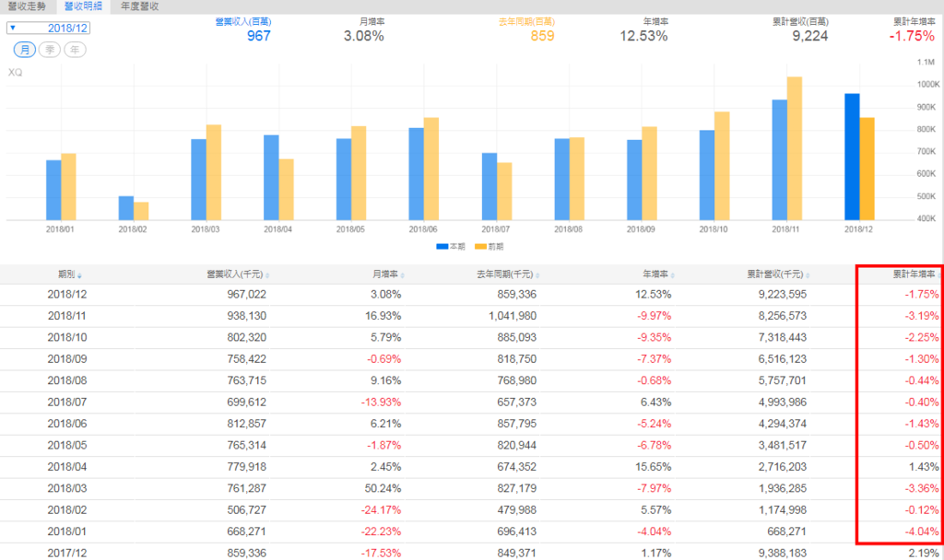Click the 年增率 cell 6.43%

tap(656, 402)
